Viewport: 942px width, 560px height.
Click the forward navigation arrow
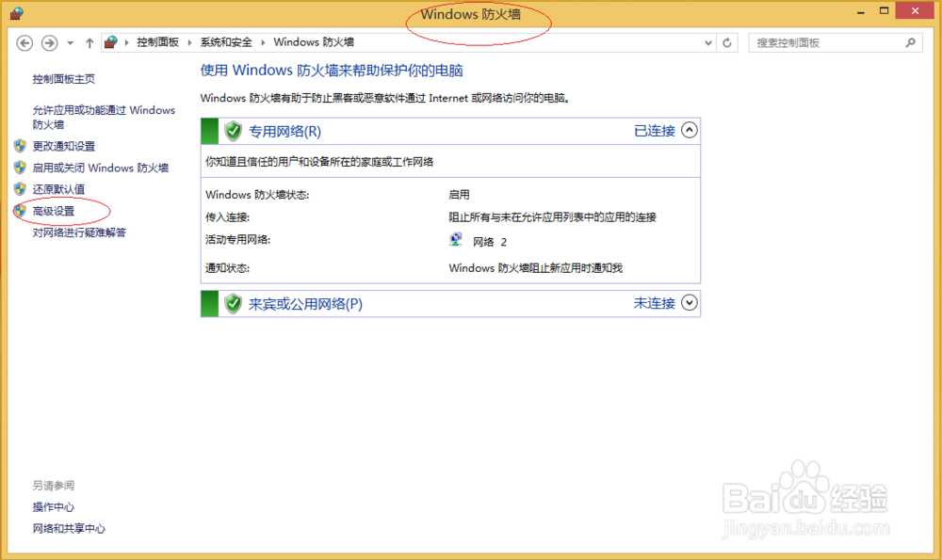tap(47, 42)
